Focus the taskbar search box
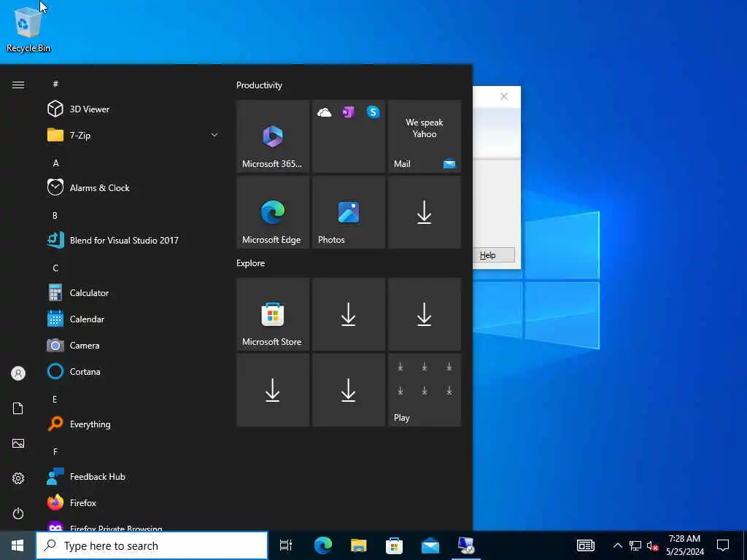 152,545
